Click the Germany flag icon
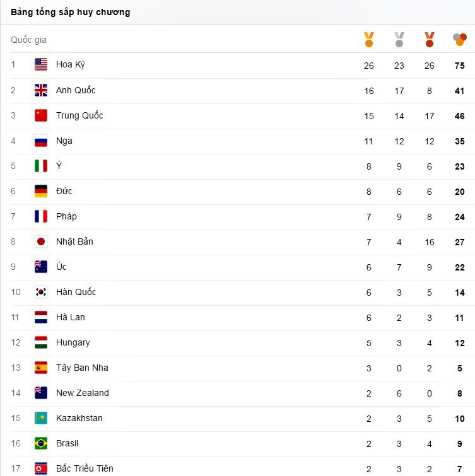475x476 pixels. 41,191
